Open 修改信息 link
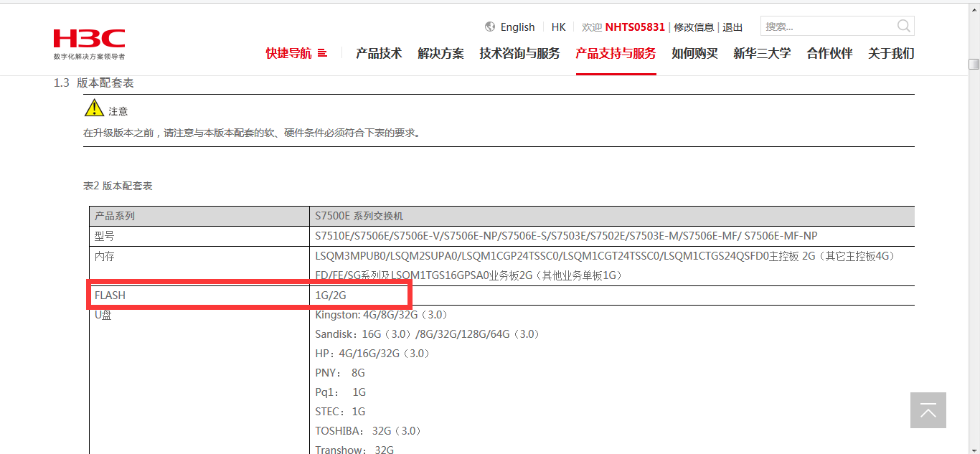Image resolution: width=980 pixels, height=454 pixels. click(x=694, y=27)
